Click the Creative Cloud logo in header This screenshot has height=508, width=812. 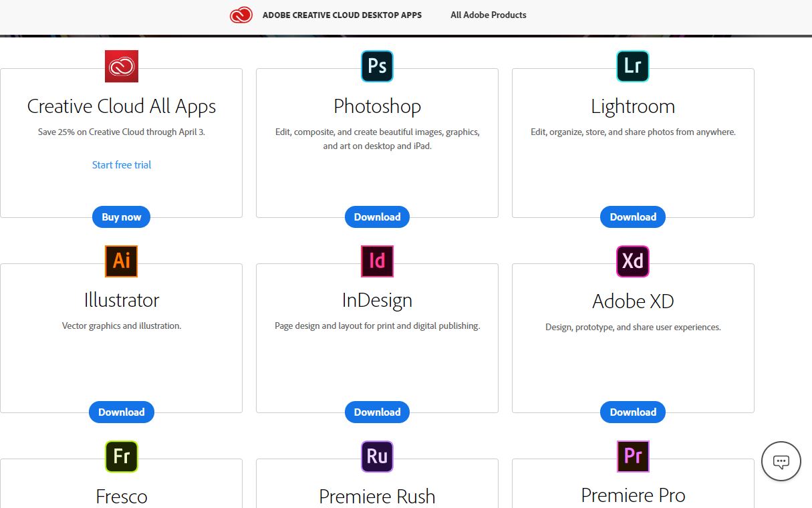pyautogui.click(x=241, y=15)
